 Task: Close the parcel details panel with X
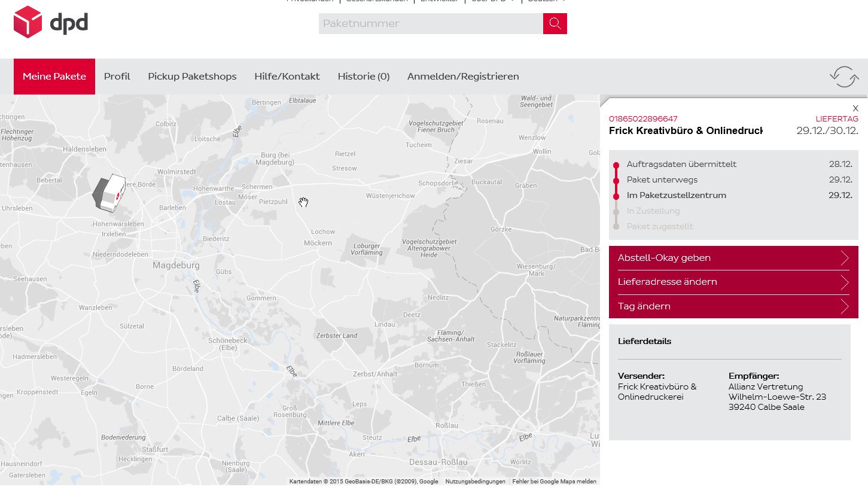(x=855, y=108)
